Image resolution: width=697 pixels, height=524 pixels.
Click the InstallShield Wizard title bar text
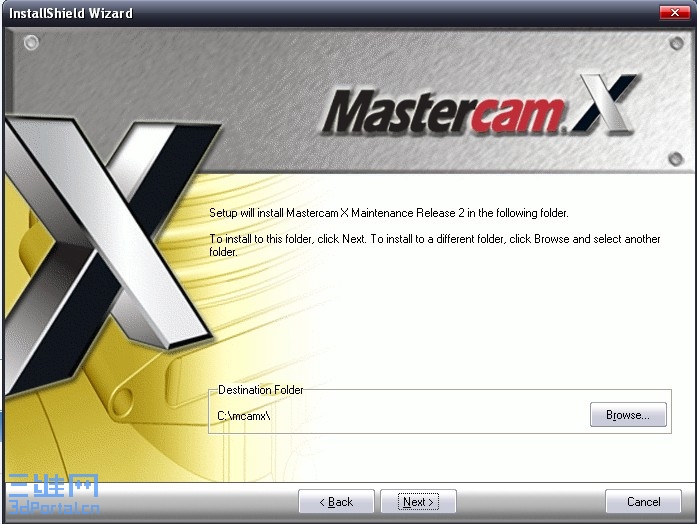pyautogui.click(x=71, y=13)
